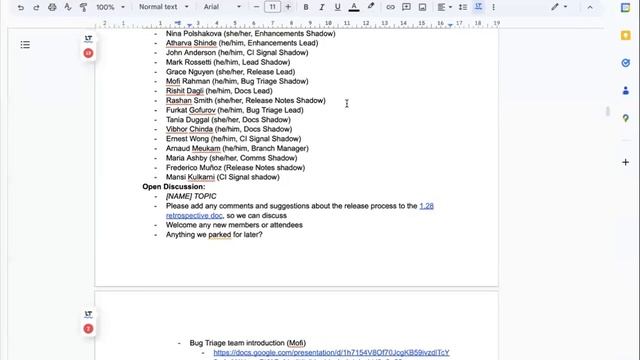Viewport: 640px width, 360px height.
Task: Open Calendar in the side panel
Action: (x=625, y=7)
